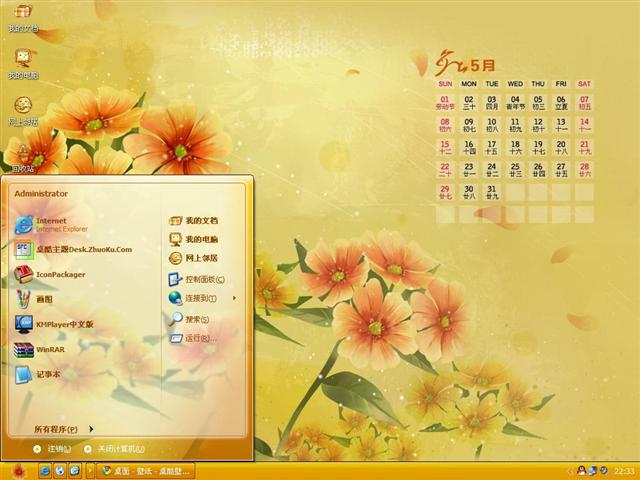Open the 运行(R) run dialog

point(193,338)
